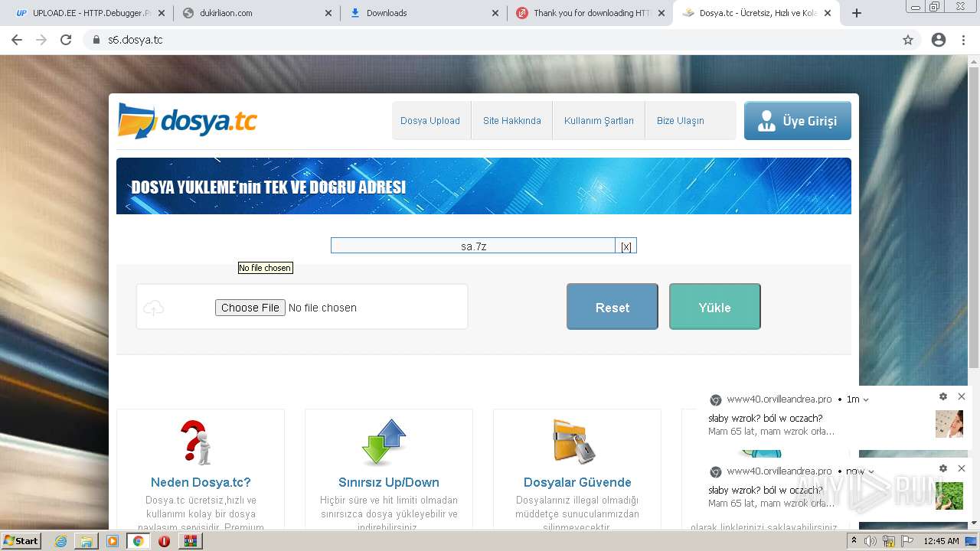
Task: Click the Choose File button
Action: click(250, 308)
